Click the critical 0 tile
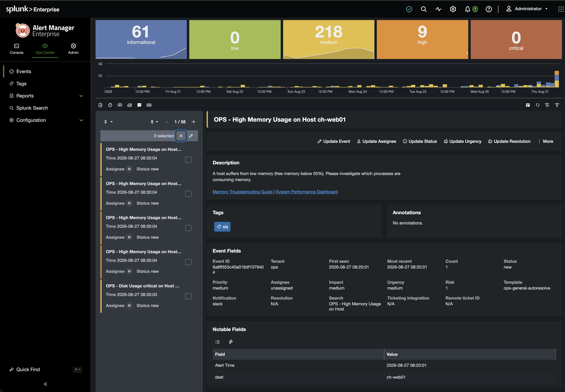This screenshot has height=392, width=565. [x=516, y=39]
